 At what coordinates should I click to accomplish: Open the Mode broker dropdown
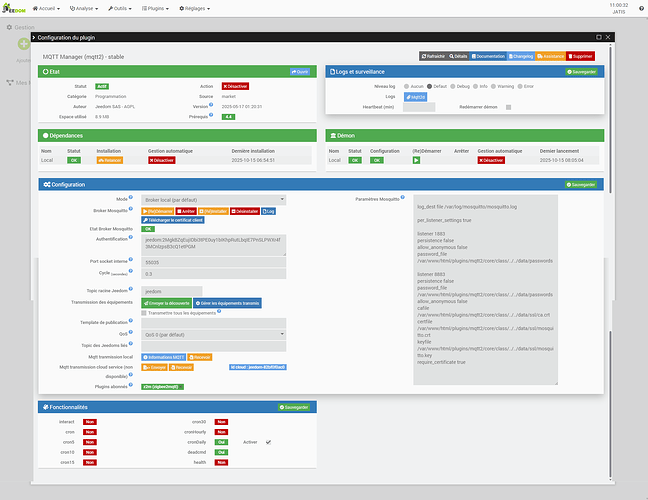pos(213,200)
